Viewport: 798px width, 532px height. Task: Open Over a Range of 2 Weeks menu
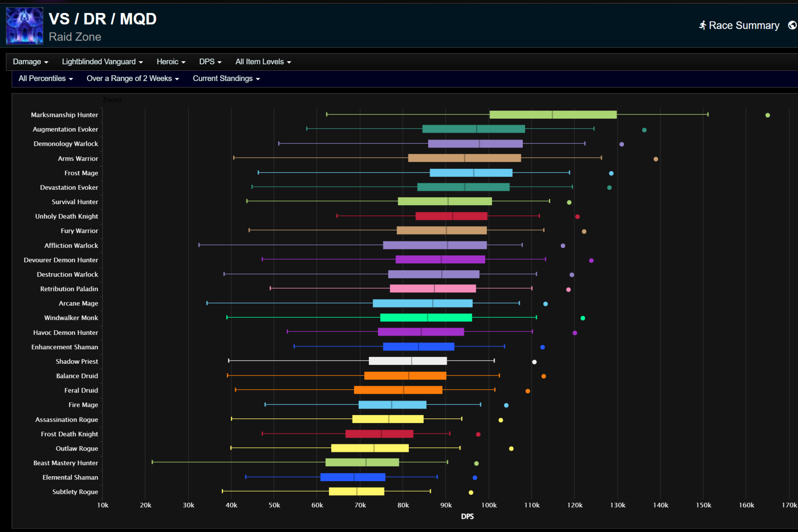[133, 79]
